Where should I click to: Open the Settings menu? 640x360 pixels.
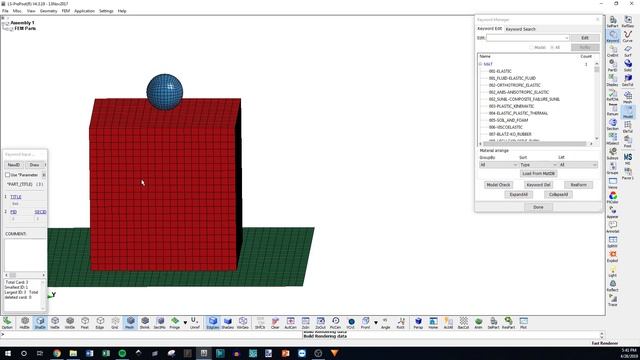pos(106,11)
